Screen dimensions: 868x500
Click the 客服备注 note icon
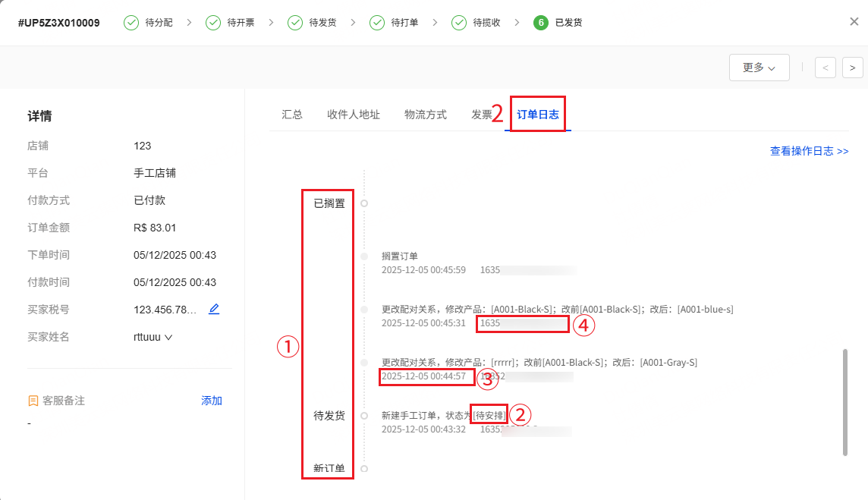tap(33, 401)
